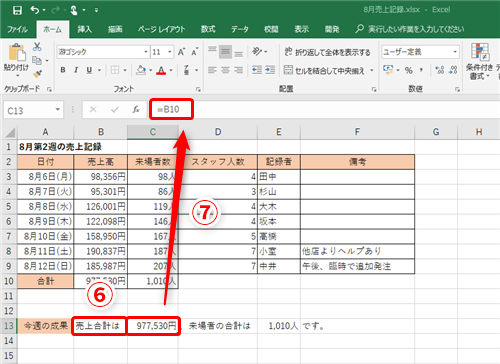Open the ユーザー定義 number format dropdown
The image size is (500, 364).
(x=455, y=52)
